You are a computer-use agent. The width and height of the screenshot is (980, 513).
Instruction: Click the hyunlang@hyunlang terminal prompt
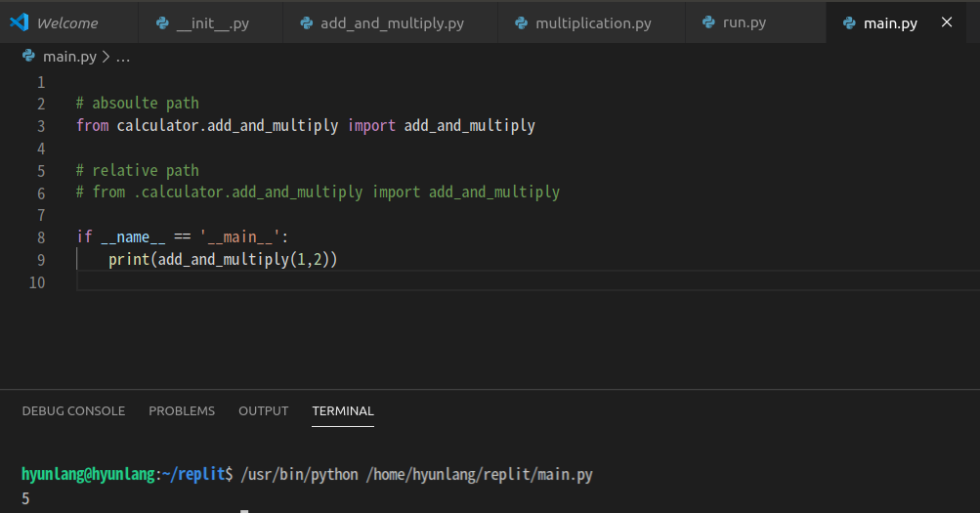(x=88, y=474)
